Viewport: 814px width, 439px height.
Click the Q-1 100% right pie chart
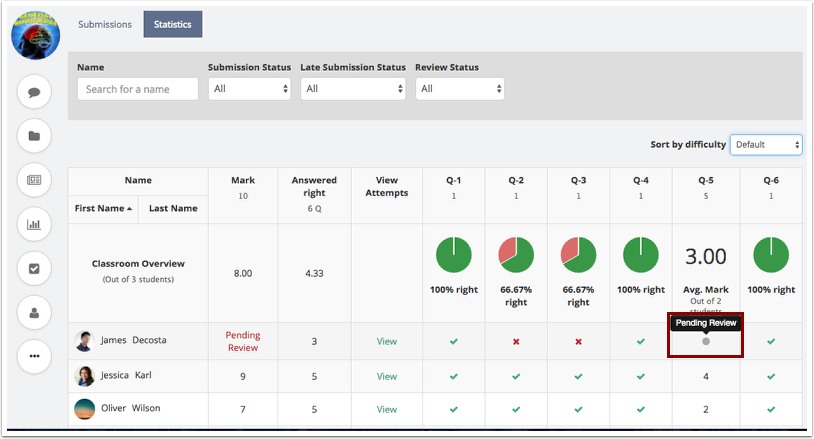454,255
